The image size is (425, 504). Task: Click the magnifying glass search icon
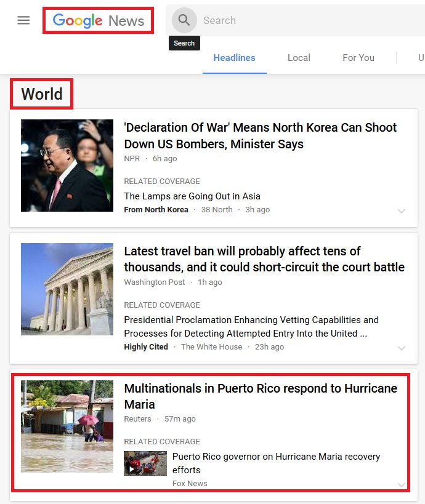click(184, 20)
